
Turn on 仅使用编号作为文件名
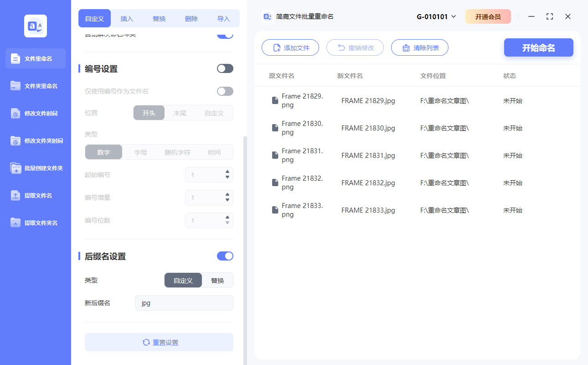225,91
